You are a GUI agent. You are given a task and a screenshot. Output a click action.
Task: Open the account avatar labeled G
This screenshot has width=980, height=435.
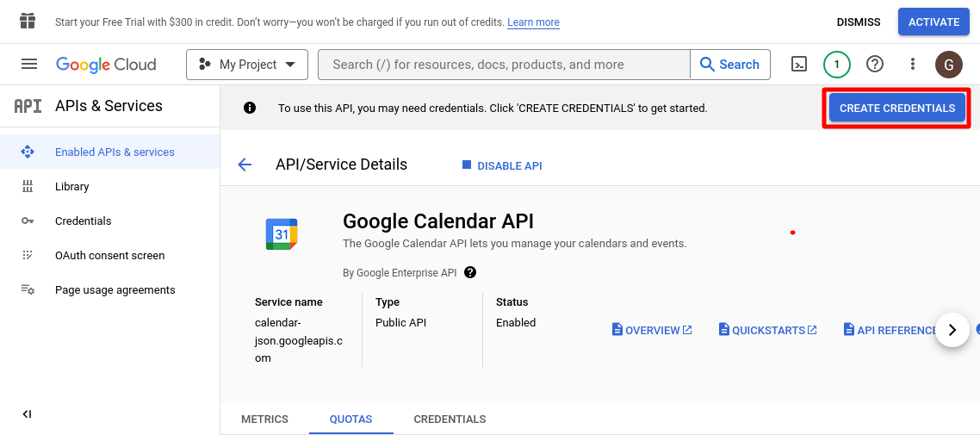[948, 64]
